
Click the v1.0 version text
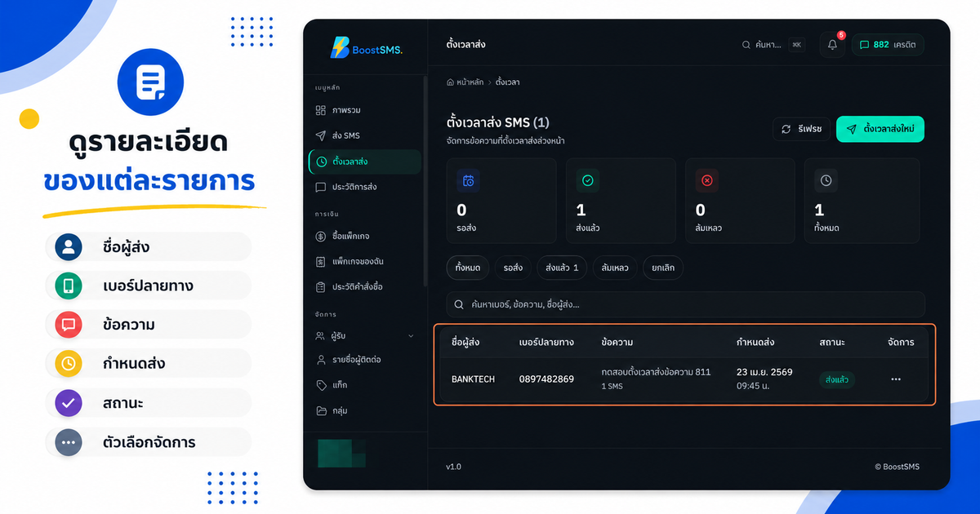(x=453, y=467)
